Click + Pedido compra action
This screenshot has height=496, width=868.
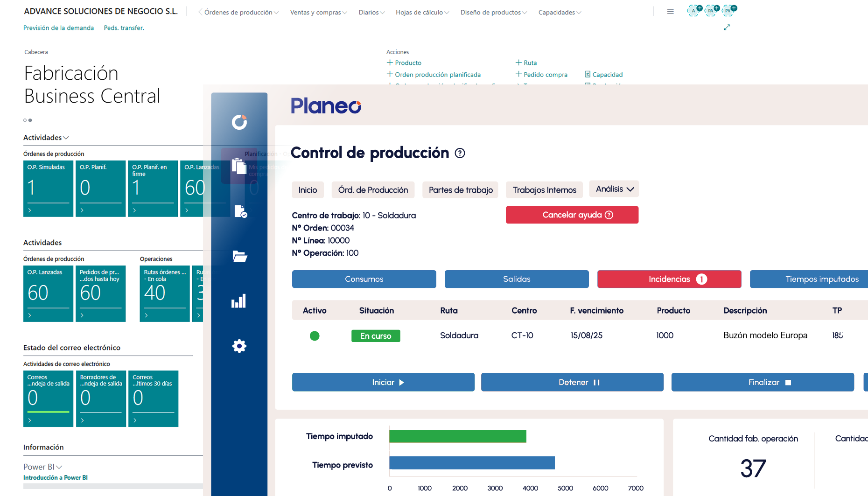(541, 74)
